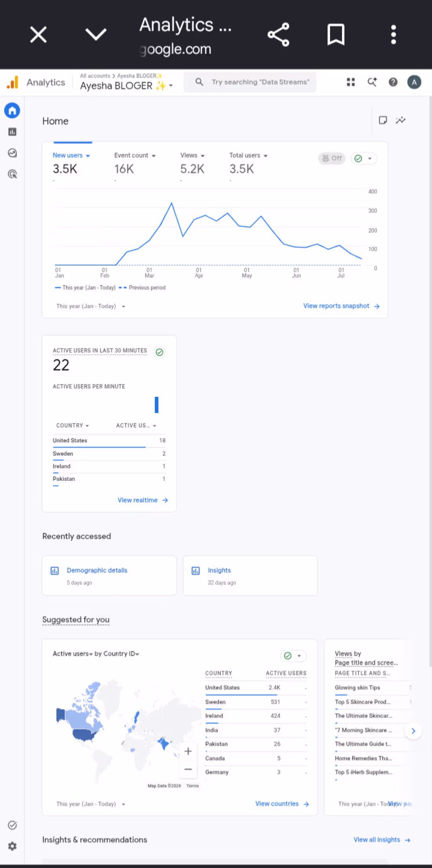Open the Advertising icon in sidebar

click(12, 174)
